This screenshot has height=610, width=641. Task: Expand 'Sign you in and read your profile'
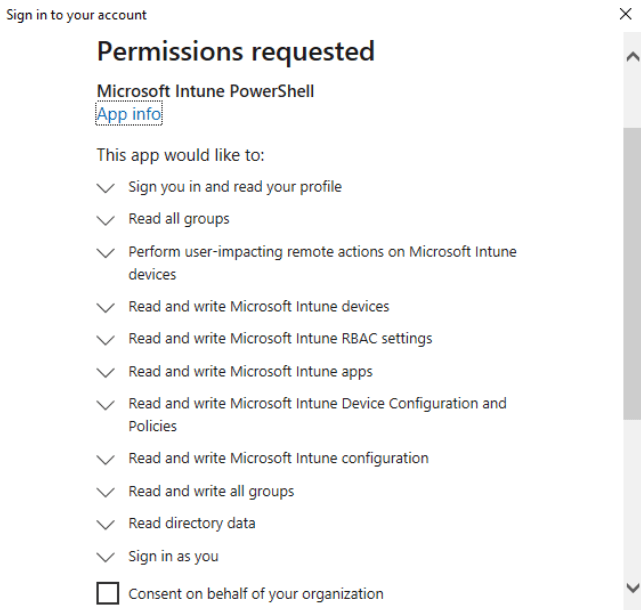pyautogui.click(x=106, y=187)
